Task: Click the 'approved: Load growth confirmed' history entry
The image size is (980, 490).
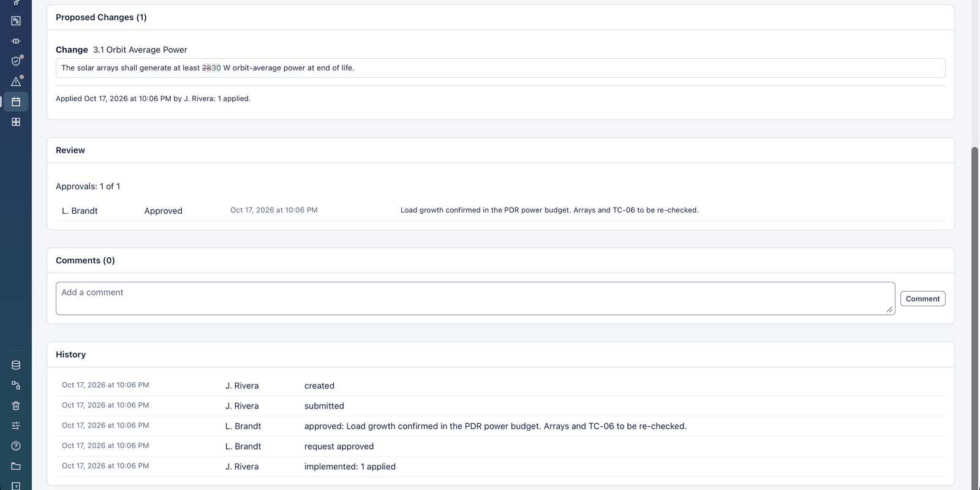Action: [x=496, y=426]
